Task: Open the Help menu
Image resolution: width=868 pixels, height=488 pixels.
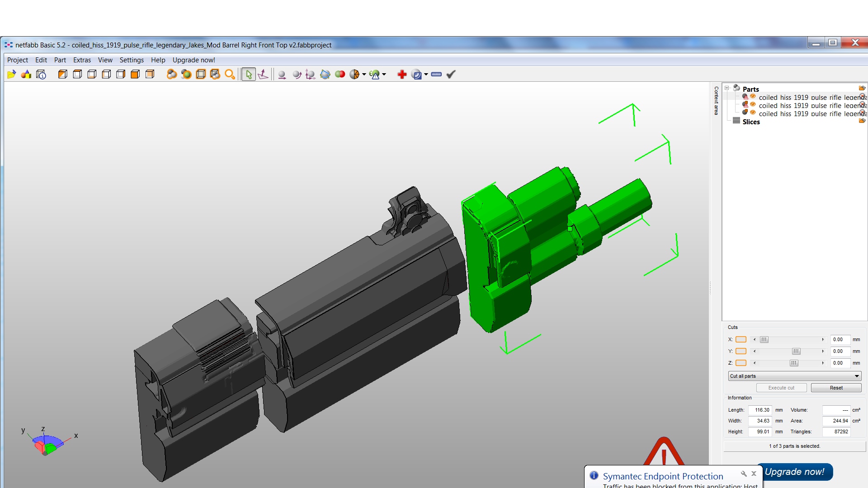Action: pyautogui.click(x=158, y=60)
